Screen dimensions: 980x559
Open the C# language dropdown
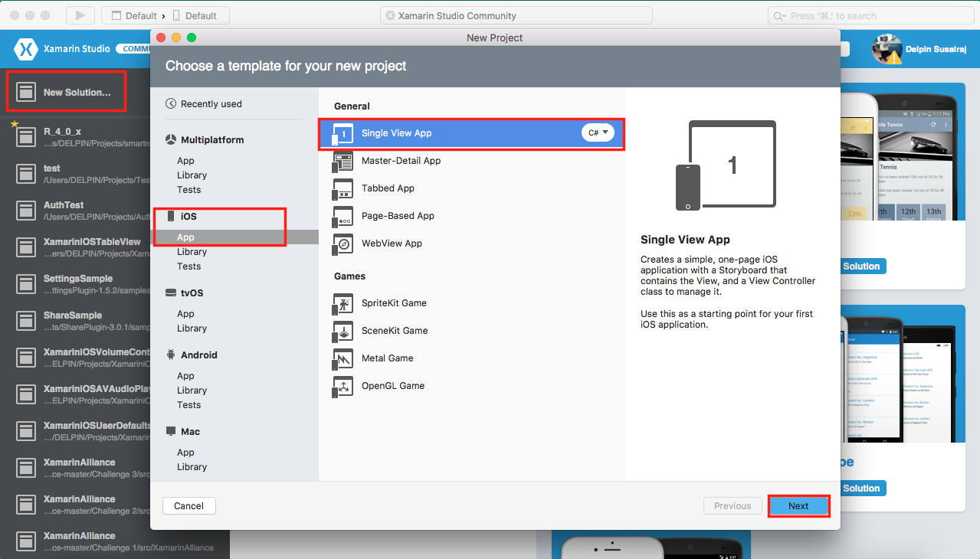tap(598, 132)
